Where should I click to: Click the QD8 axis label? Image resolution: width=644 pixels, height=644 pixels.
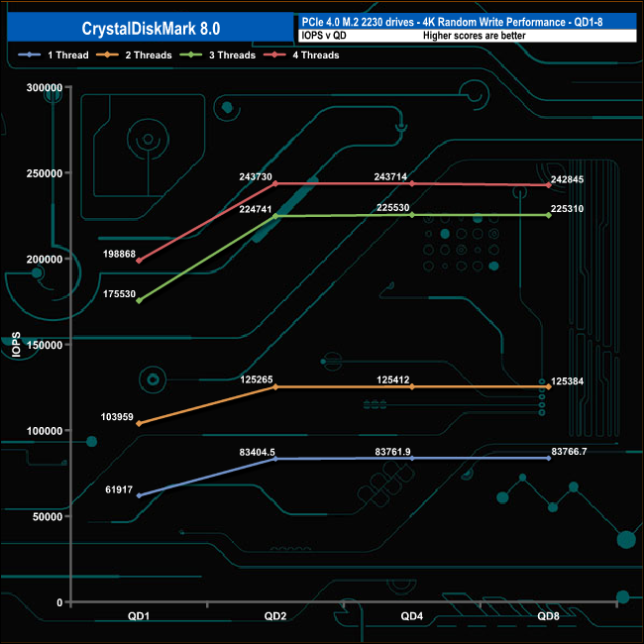pos(549,616)
